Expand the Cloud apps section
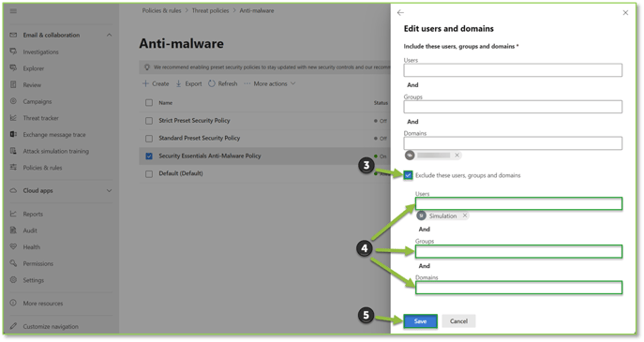Image resolution: width=644 pixels, height=342 pixels. pos(110,190)
